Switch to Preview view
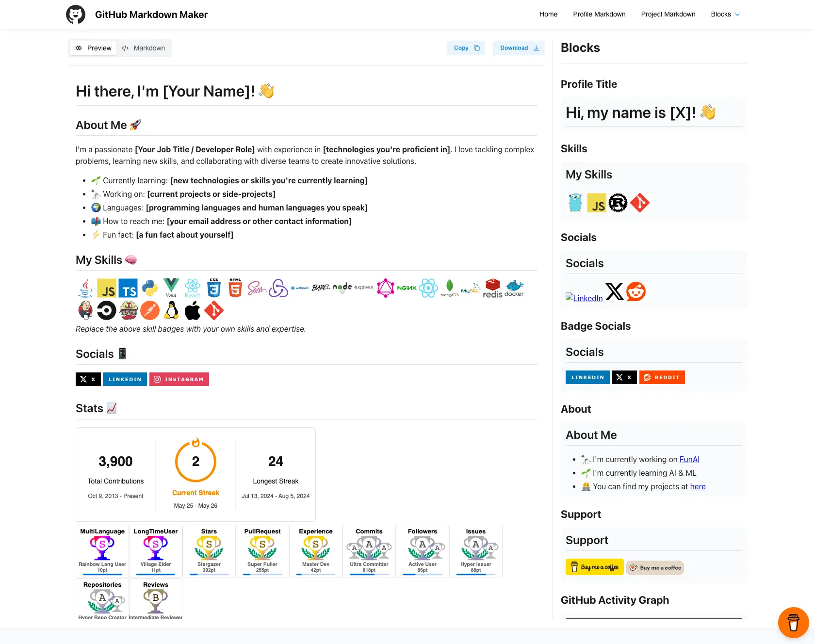815x644 pixels. click(93, 48)
